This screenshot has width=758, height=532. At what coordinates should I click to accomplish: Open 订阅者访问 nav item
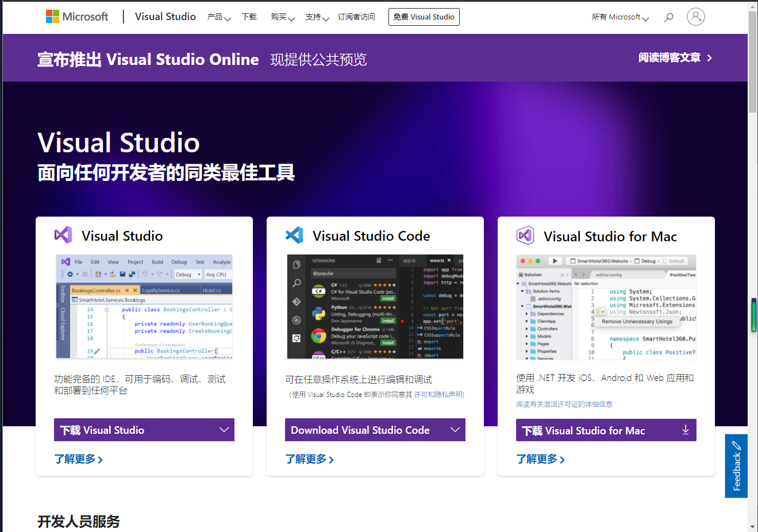click(x=356, y=17)
